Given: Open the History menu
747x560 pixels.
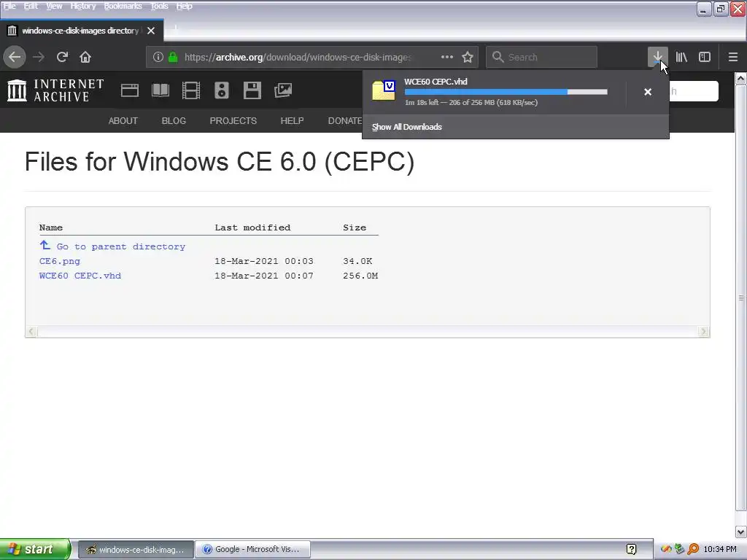Looking at the screenshot, I should coord(83,6).
